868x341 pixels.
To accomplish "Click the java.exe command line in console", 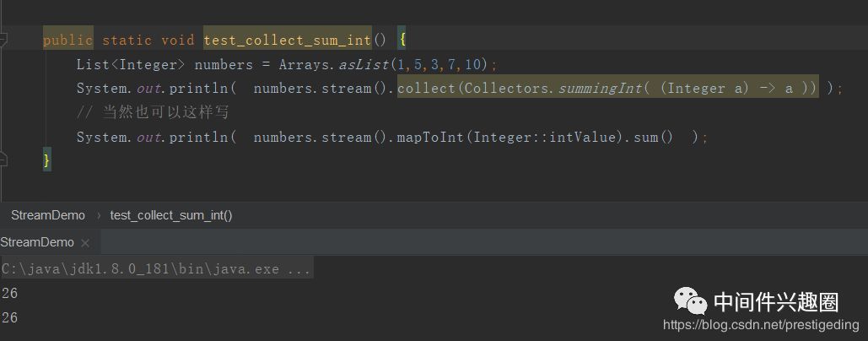I will tap(157, 269).
